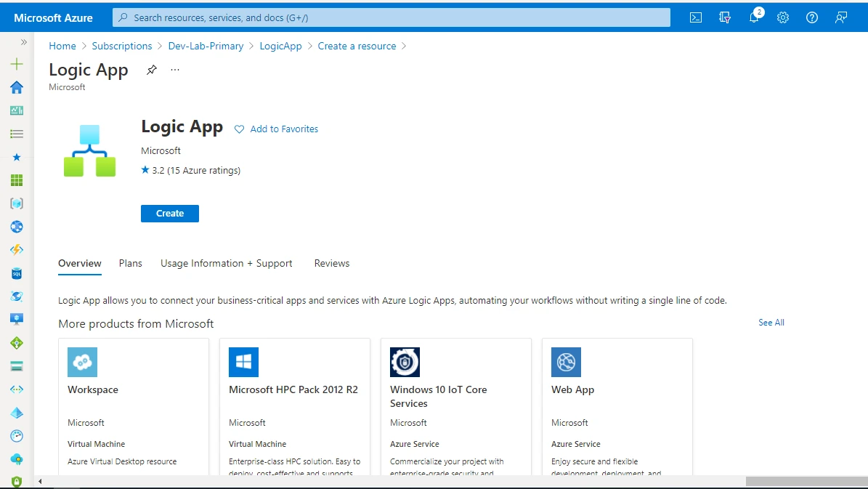Open the Reviews tab
Image resolution: width=868 pixels, height=489 pixels.
pos(331,263)
